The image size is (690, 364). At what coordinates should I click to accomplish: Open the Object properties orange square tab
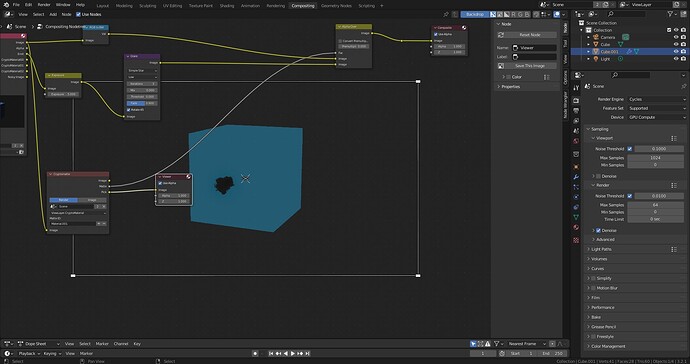pos(576,167)
